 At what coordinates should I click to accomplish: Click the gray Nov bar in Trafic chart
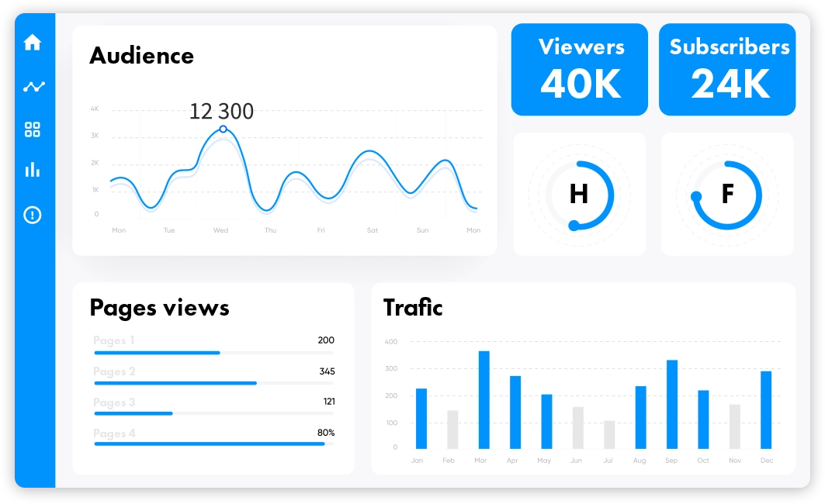[734, 426]
